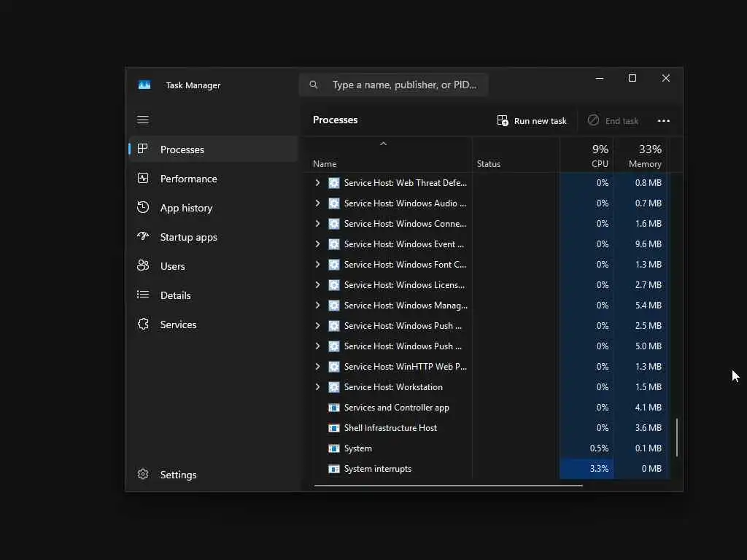Expand Service Host: WinHTTP Web Proxy row
The height and width of the screenshot is (560, 747).
tap(318, 367)
